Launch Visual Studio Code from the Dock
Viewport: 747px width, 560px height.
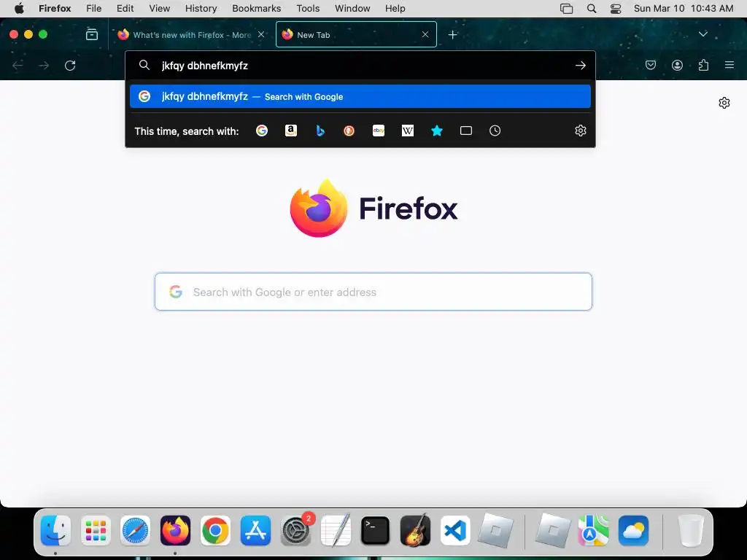click(455, 531)
